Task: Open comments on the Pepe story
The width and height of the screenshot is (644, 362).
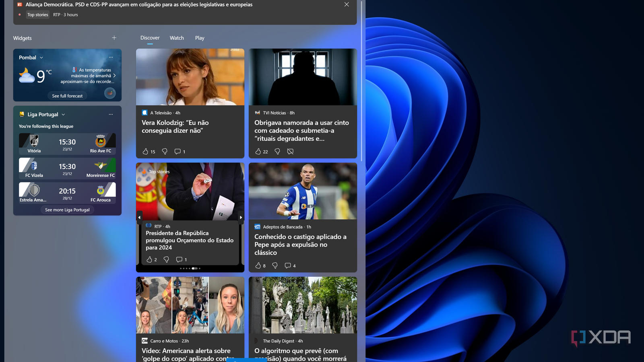Action: click(x=289, y=265)
